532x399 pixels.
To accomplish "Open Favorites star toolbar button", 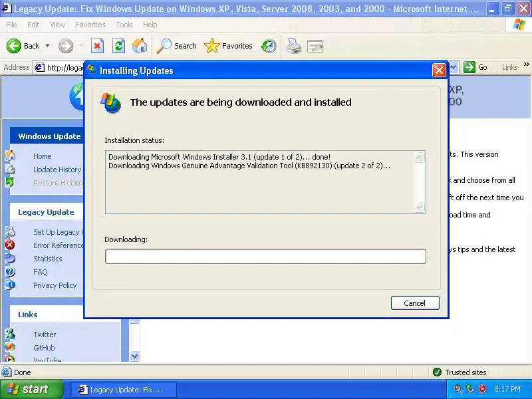I will point(228,46).
